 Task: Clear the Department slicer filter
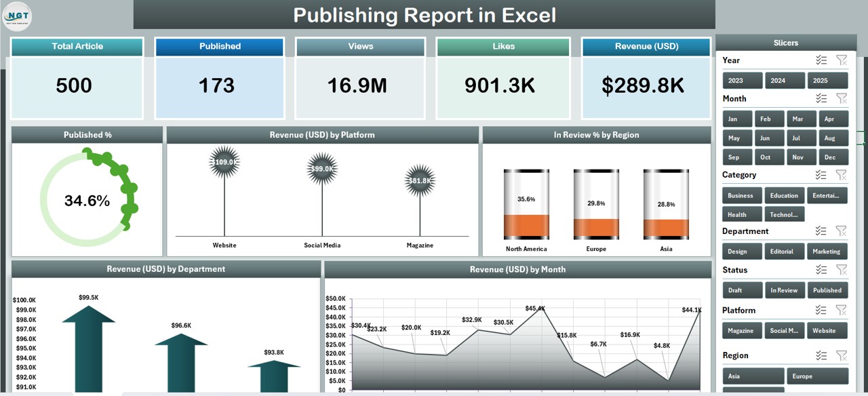[x=842, y=231]
